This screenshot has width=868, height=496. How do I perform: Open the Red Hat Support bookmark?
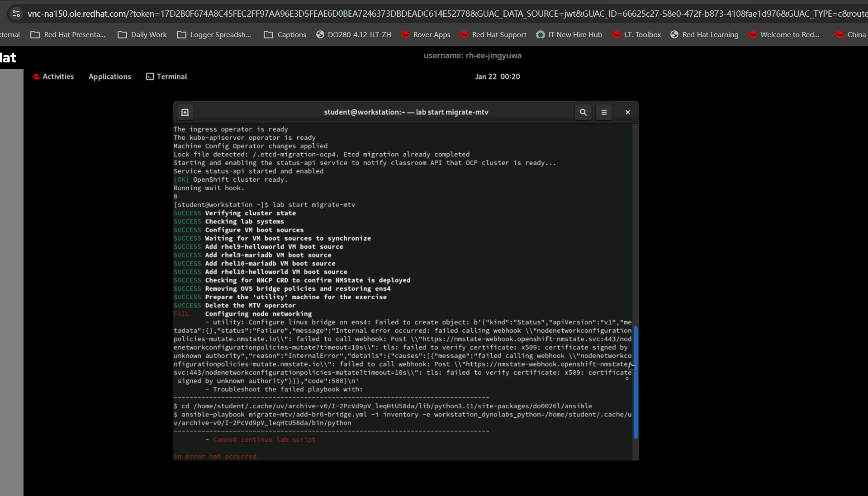tap(493, 34)
